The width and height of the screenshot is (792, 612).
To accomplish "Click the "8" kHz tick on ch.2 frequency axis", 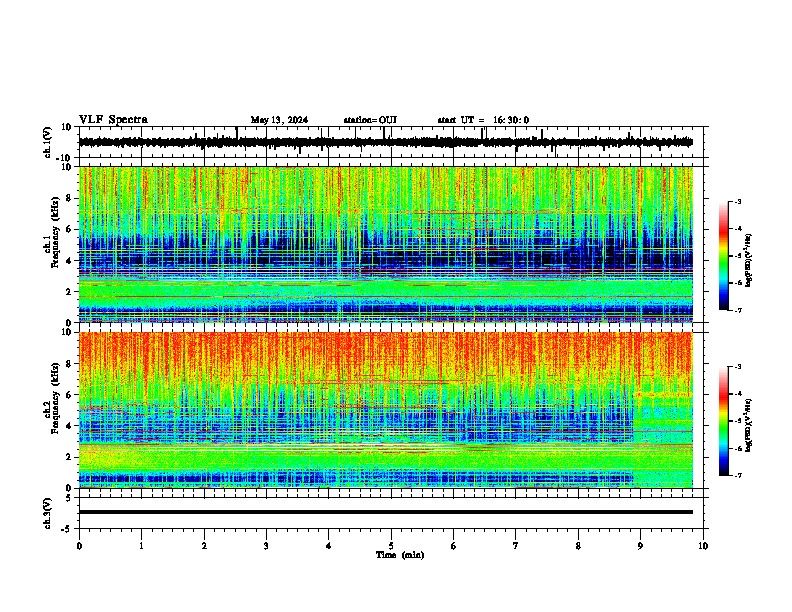I will tap(70, 364).
